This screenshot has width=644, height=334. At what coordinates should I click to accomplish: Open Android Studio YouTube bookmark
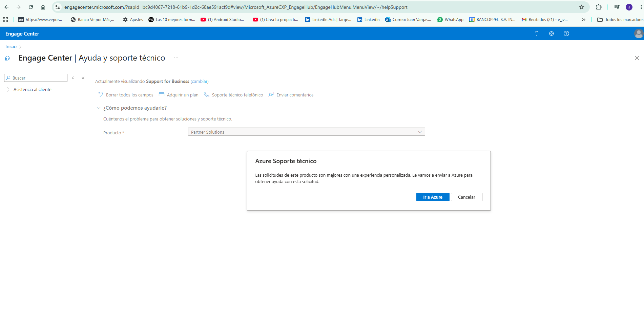tap(222, 20)
